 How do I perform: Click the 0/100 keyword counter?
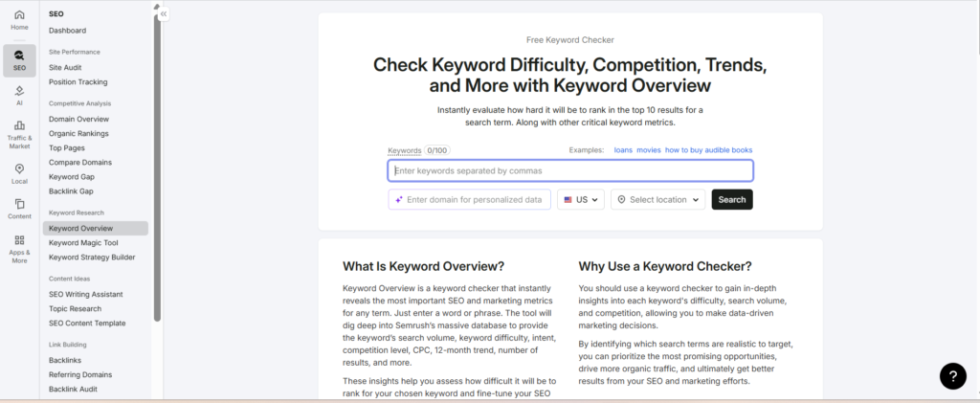[x=436, y=150]
